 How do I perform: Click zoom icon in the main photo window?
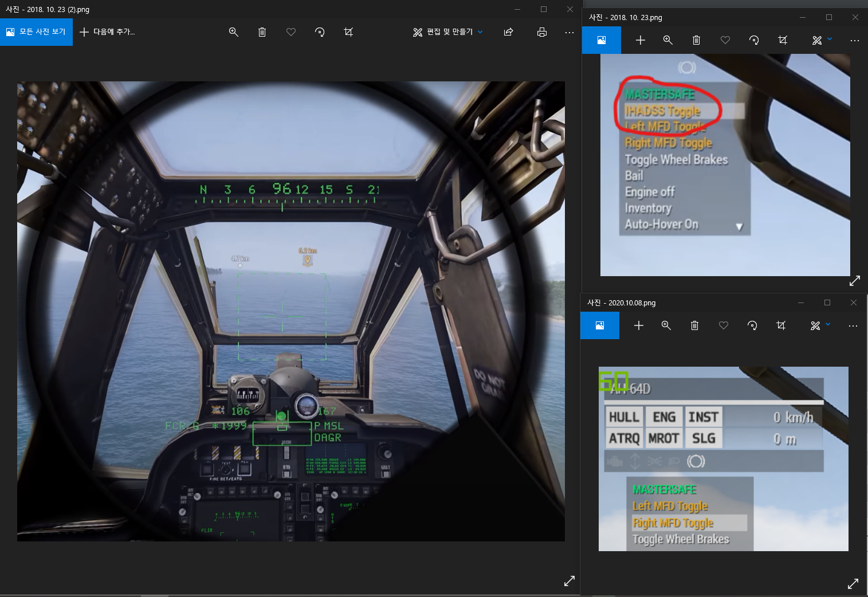click(233, 32)
